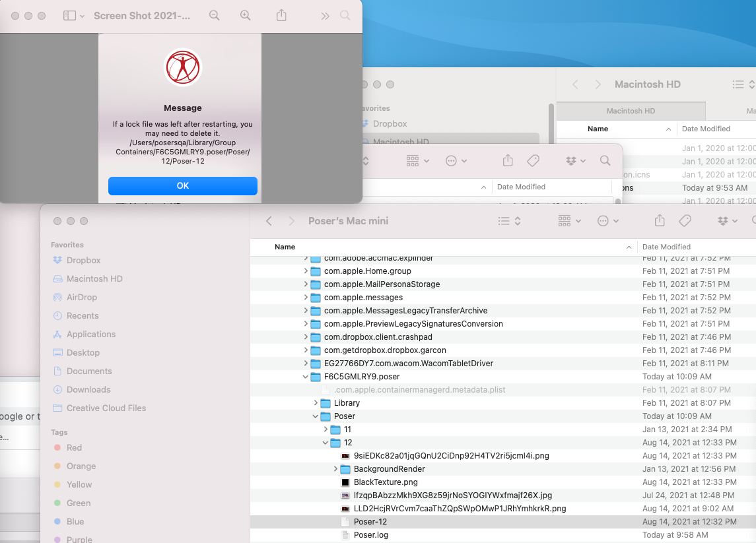Go back in the Macintosh HD window
Screen dimensions: 756x543
tap(575, 84)
